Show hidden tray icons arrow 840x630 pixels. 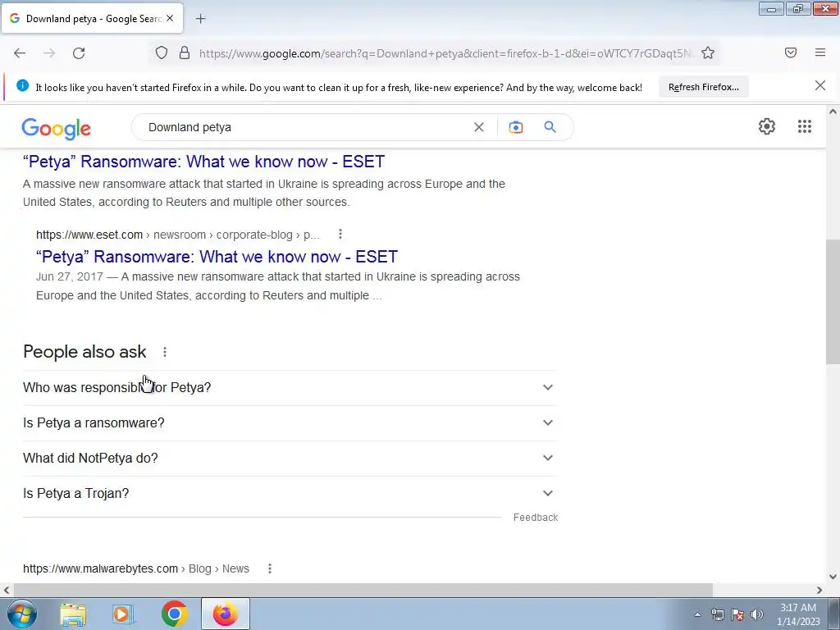click(697, 614)
